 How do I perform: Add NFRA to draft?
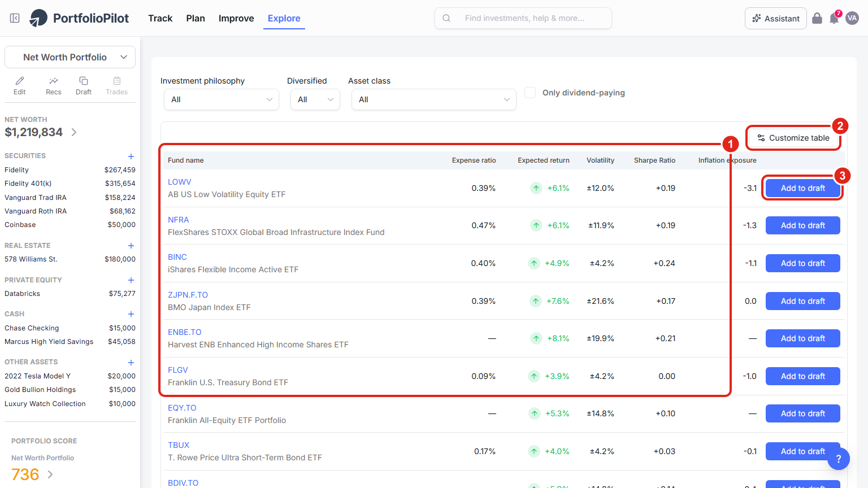803,225
